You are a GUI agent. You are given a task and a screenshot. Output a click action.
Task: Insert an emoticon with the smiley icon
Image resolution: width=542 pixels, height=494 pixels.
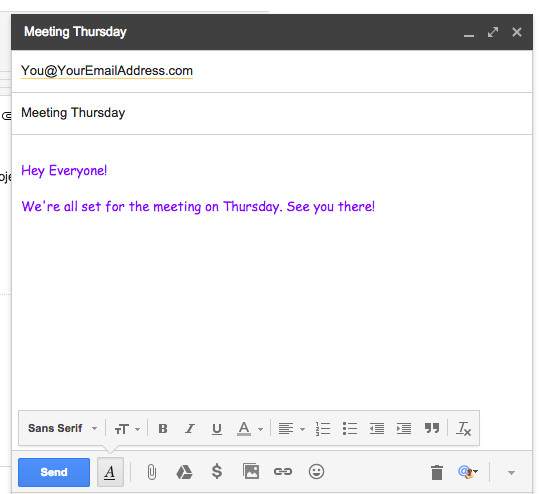(x=316, y=472)
